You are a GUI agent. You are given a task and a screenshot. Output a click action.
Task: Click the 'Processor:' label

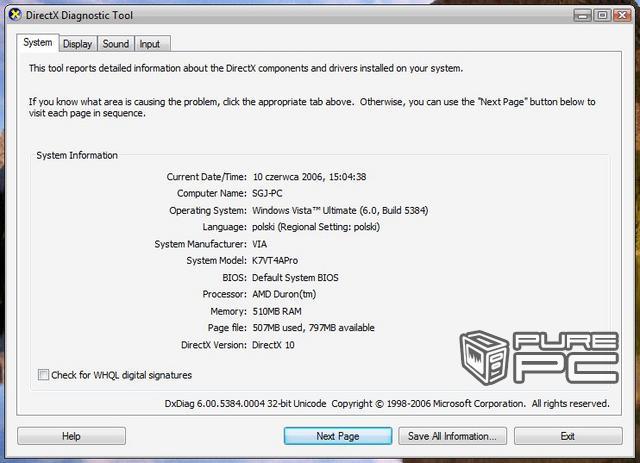point(224,294)
